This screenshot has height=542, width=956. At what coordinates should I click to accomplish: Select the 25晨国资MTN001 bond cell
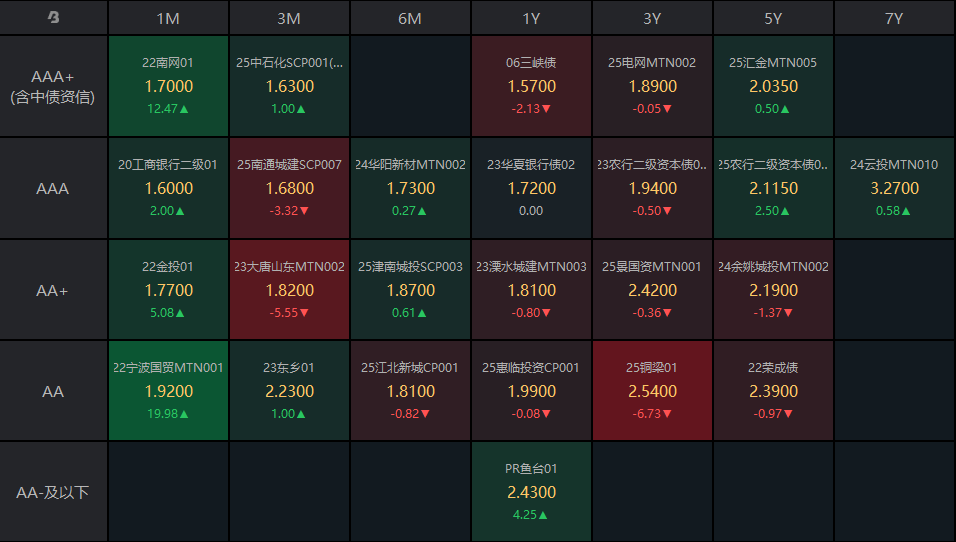pos(652,290)
